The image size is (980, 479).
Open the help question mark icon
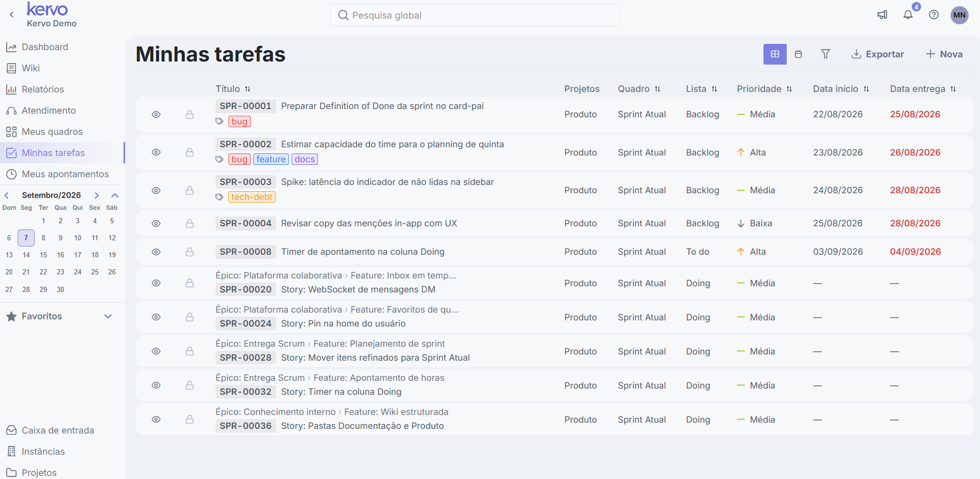click(x=934, y=15)
